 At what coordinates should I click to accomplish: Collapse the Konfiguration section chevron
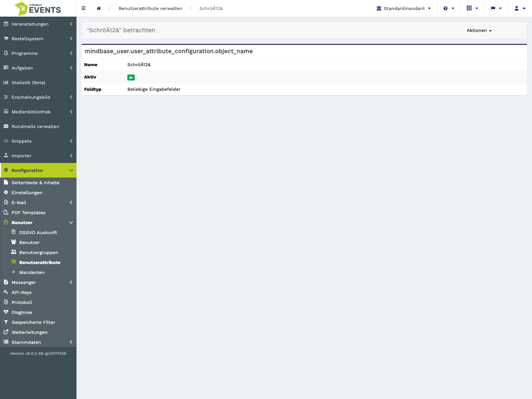[x=71, y=170]
